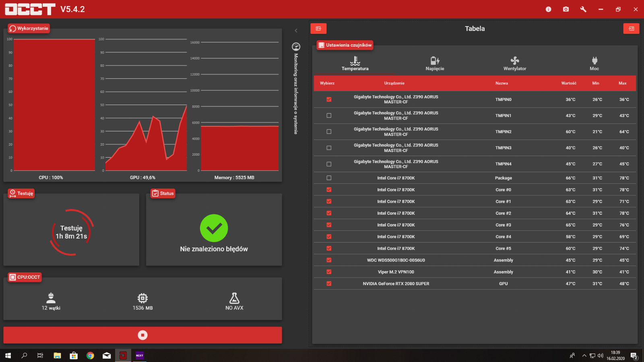
Task: Click 'GPU : 49,6%' label
Action: pyautogui.click(x=142, y=177)
